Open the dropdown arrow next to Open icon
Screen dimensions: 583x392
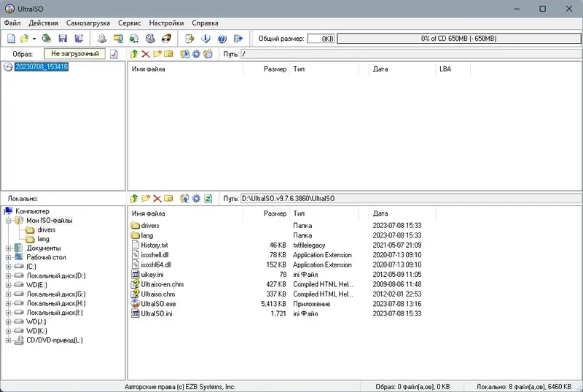pyautogui.click(x=34, y=39)
